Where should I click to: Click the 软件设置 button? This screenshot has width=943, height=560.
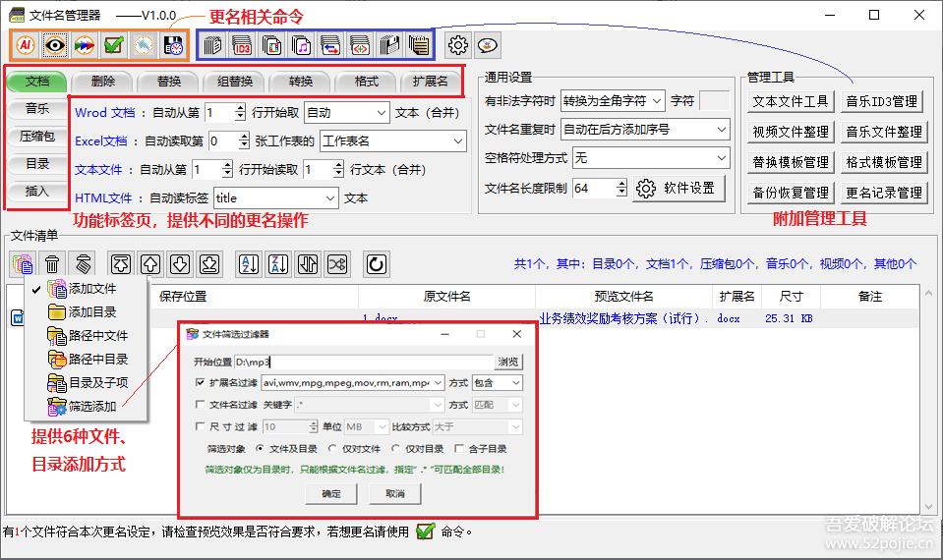678,188
